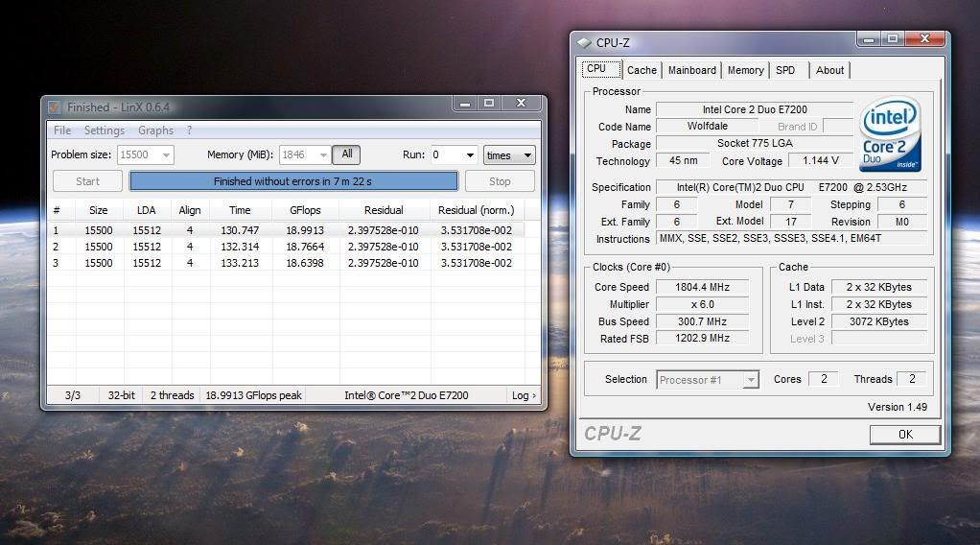
Task: Click the Intel Core 2 Duo logo
Action: [x=890, y=134]
